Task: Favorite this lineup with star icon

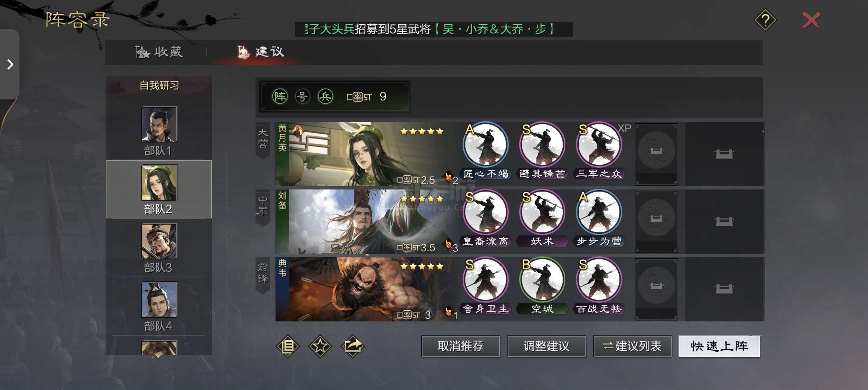Action: (320, 346)
